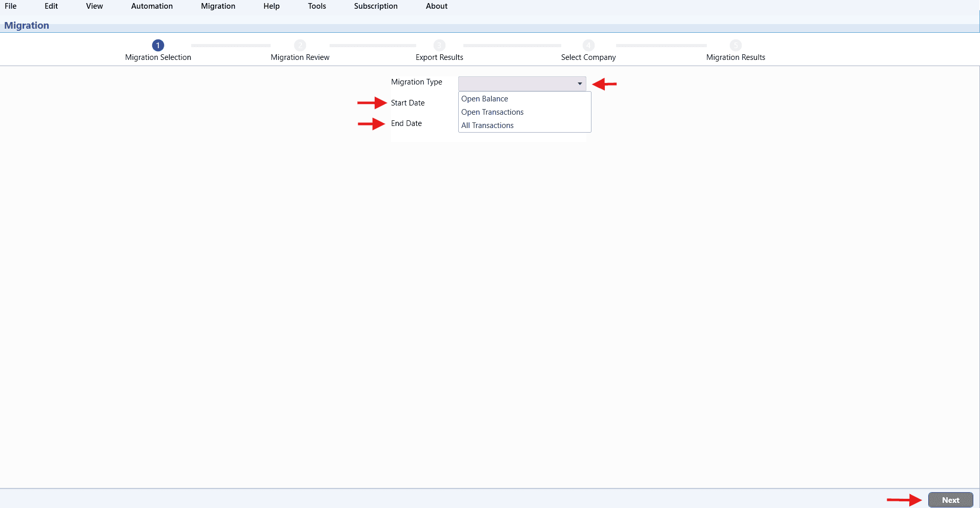Click the Migration page title heading
Screen dimensions: 980x508
pos(27,26)
